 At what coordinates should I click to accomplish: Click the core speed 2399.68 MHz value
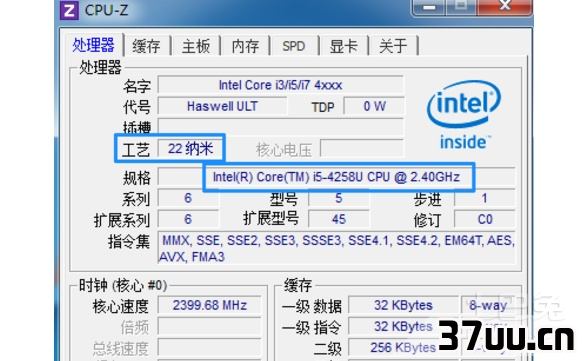tap(209, 305)
